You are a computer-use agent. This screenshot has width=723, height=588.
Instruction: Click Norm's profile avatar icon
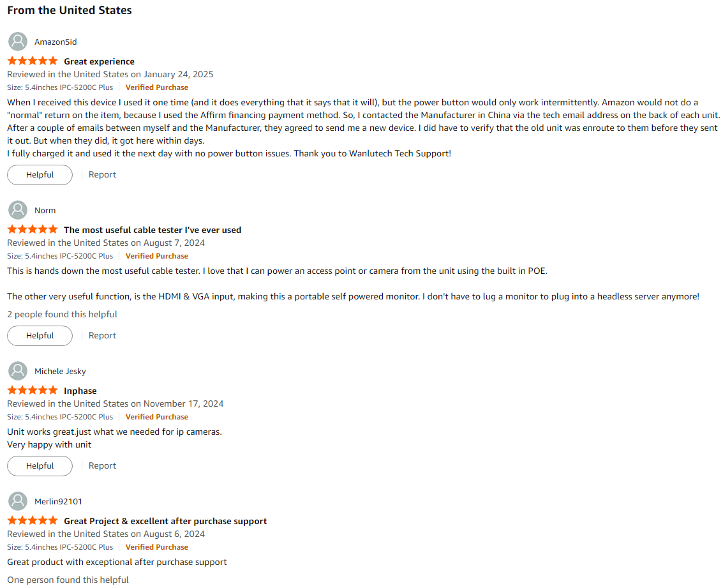pos(18,210)
